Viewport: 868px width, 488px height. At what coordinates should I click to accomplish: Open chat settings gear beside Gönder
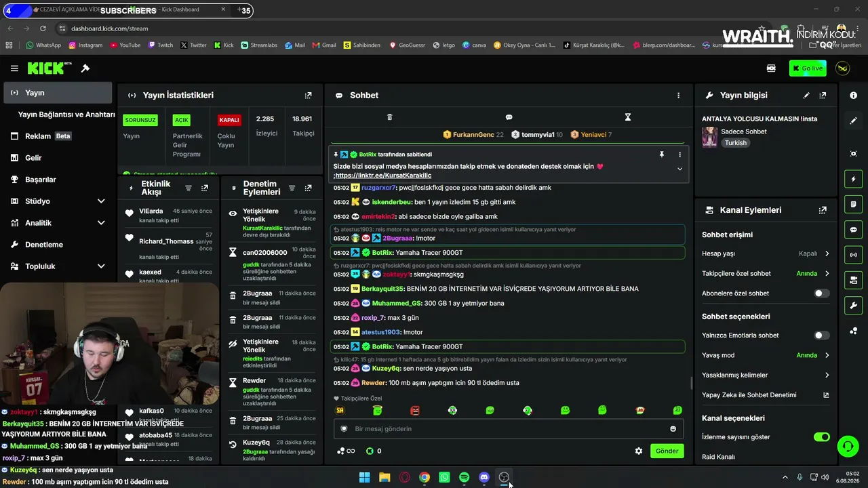coord(638,451)
